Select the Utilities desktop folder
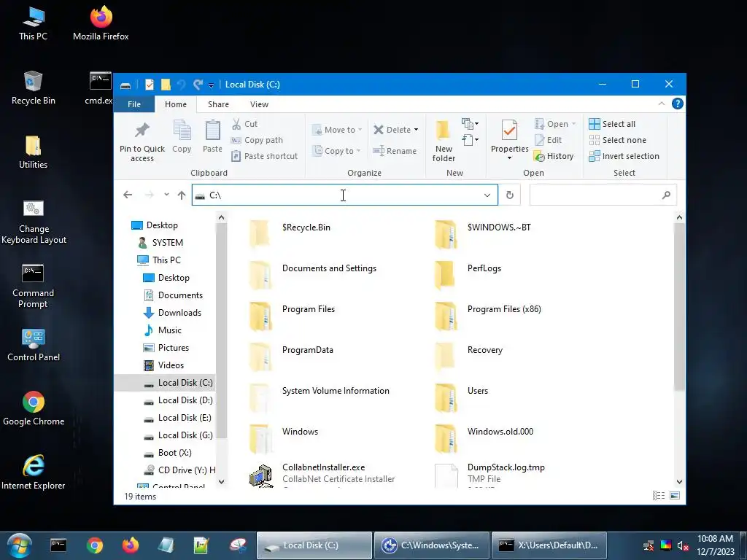This screenshot has width=747, height=560. 34,152
